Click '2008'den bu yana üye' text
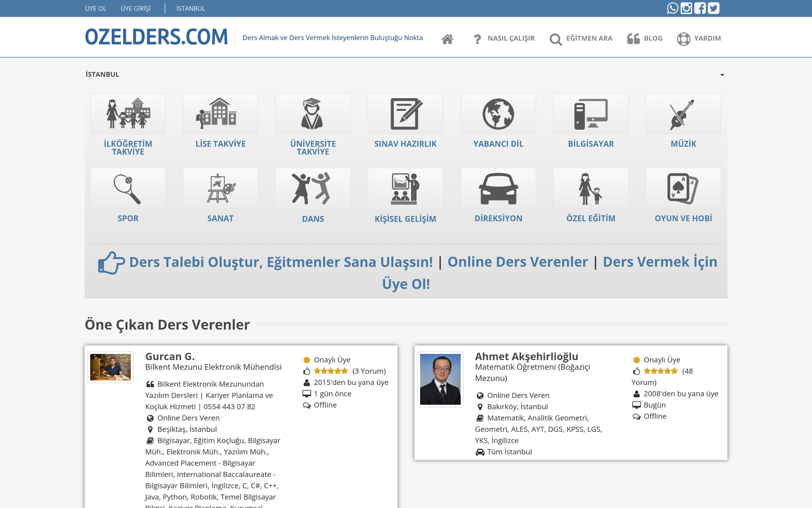The width and height of the screenshot is (812, 508). 681,394
